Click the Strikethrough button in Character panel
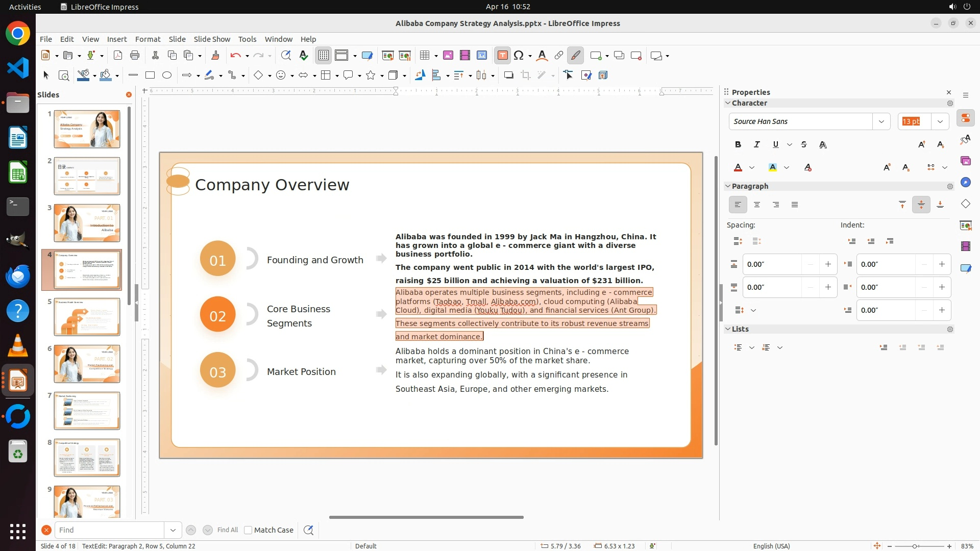The image size is (980, 551). pos(804,145)
